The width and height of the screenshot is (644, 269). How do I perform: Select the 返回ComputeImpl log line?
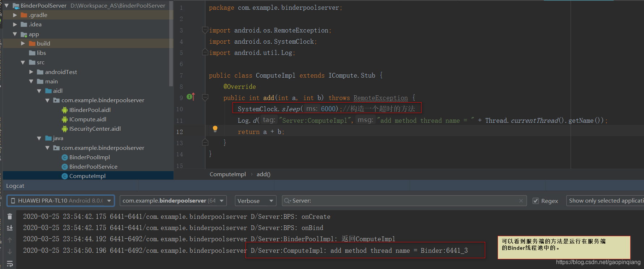point(209,239)
